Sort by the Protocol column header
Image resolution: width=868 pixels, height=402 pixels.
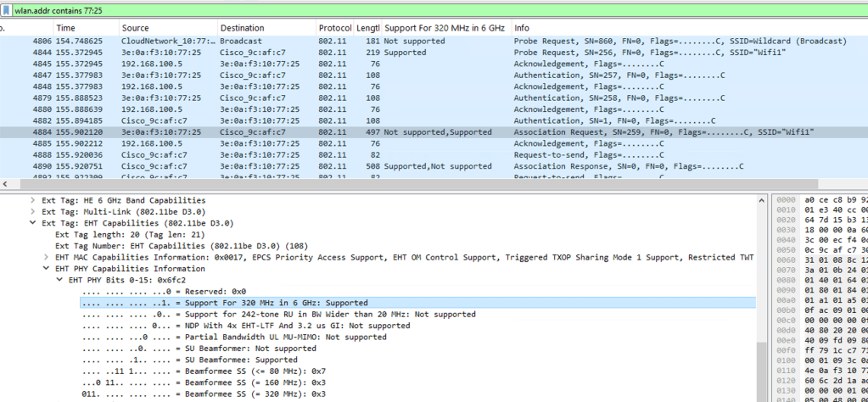(x=334, y=28)
